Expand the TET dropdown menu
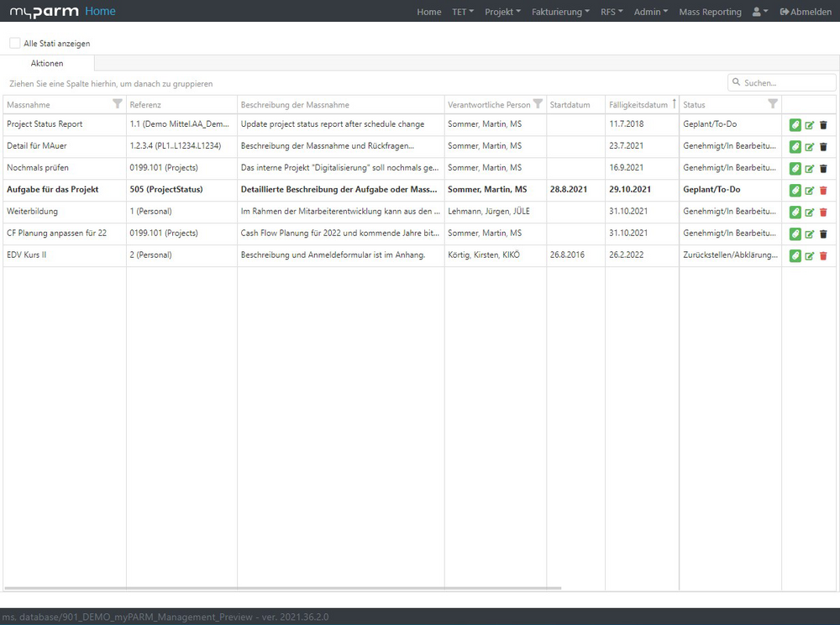 point(463,12)
